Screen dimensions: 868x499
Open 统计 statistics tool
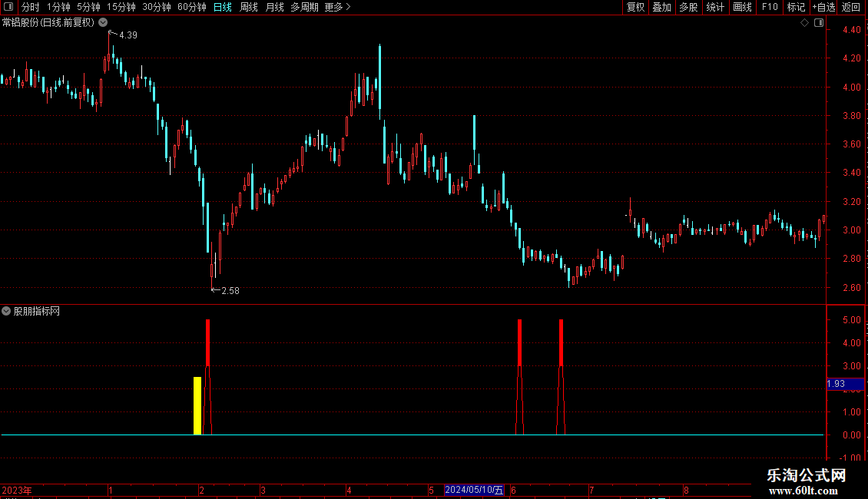715,7
